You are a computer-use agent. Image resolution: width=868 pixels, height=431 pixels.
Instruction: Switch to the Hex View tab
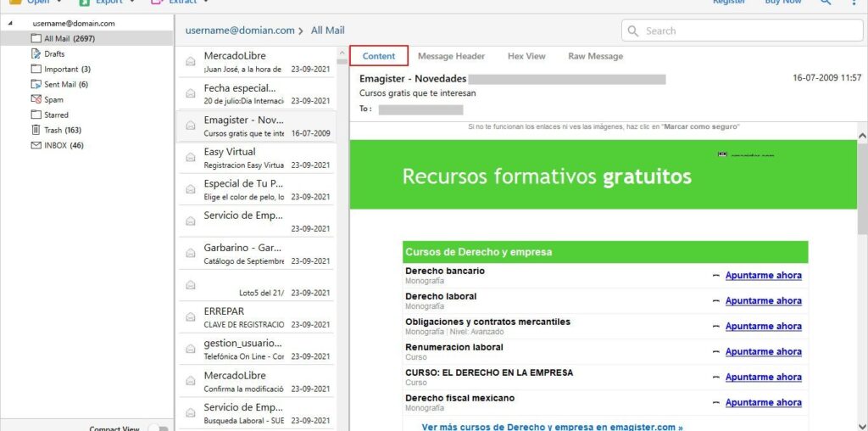pyautogui.click(x=526, y=56)
